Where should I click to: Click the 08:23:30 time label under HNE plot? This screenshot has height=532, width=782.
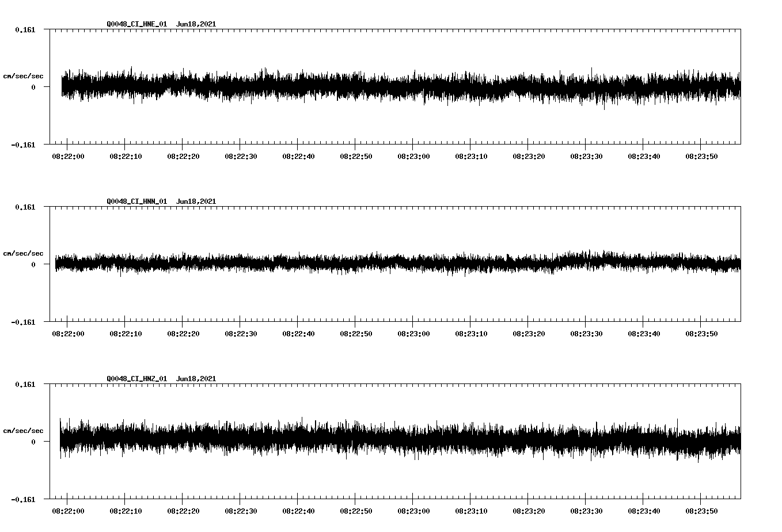coord(586,156)
